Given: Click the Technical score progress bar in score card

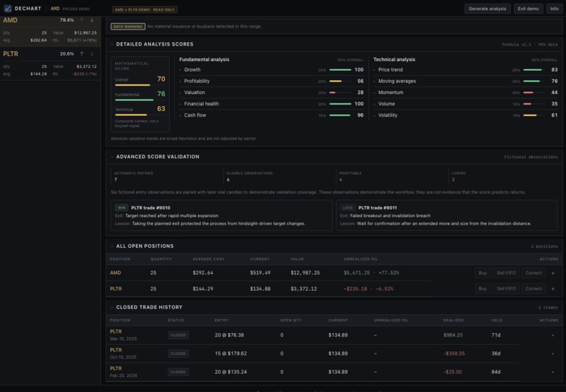Looking at the screenshot, I should [140, 115].
